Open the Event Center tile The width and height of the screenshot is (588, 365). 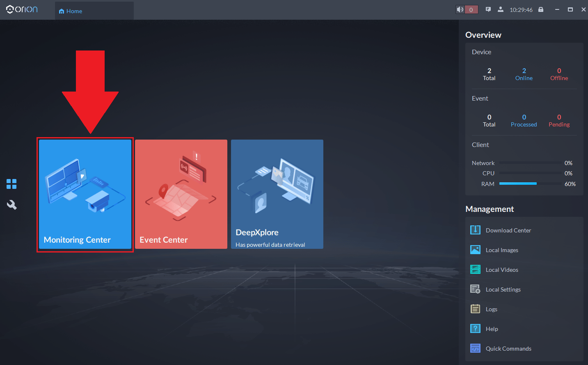(181, 194)
